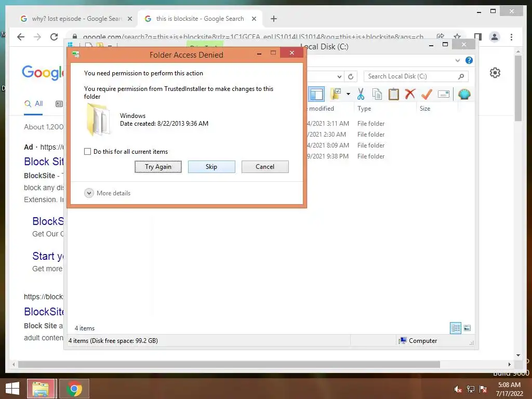Open Explorer Help via blue question mark
The image size is (532, 399).
[x=469, y=60]
